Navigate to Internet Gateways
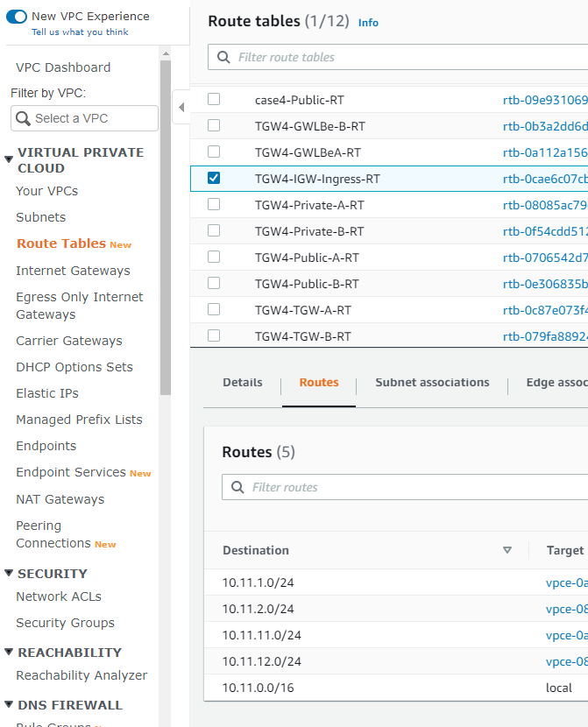Screen dimensions: 588x727 73,271
